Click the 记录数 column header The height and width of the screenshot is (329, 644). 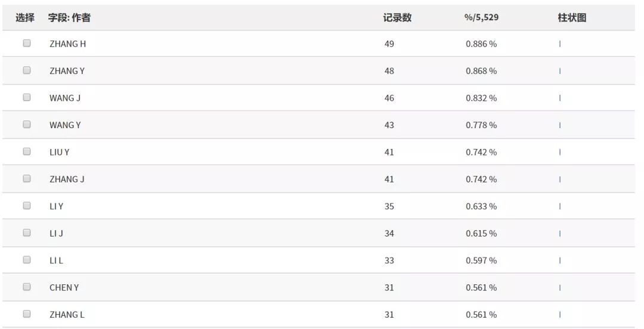[x=397, y=18]
